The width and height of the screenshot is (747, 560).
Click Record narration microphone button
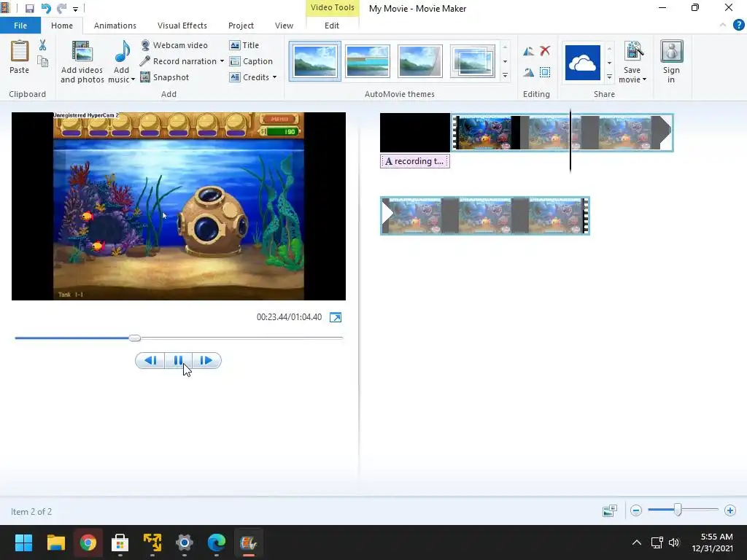pos(178,61)
